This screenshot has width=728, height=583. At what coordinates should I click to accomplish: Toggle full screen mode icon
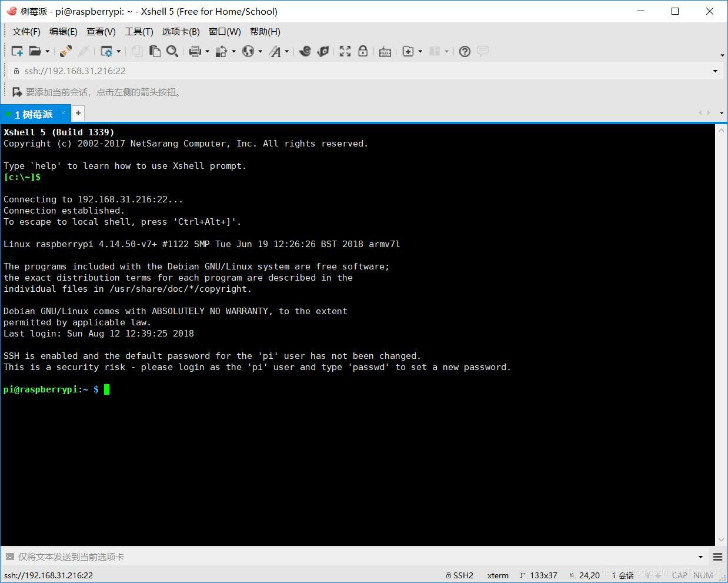click(x=345, y=51)
